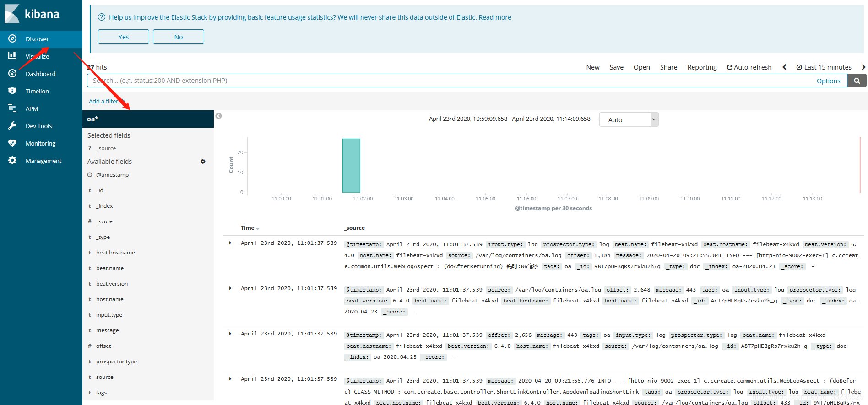Screen dimensions: 868x405
Task: Sort by Time column header
Action: [250, 228]
